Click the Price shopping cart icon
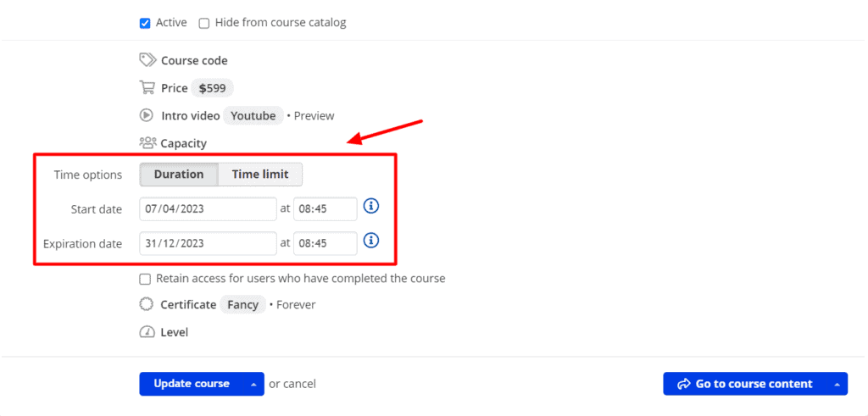 [147, 87]
